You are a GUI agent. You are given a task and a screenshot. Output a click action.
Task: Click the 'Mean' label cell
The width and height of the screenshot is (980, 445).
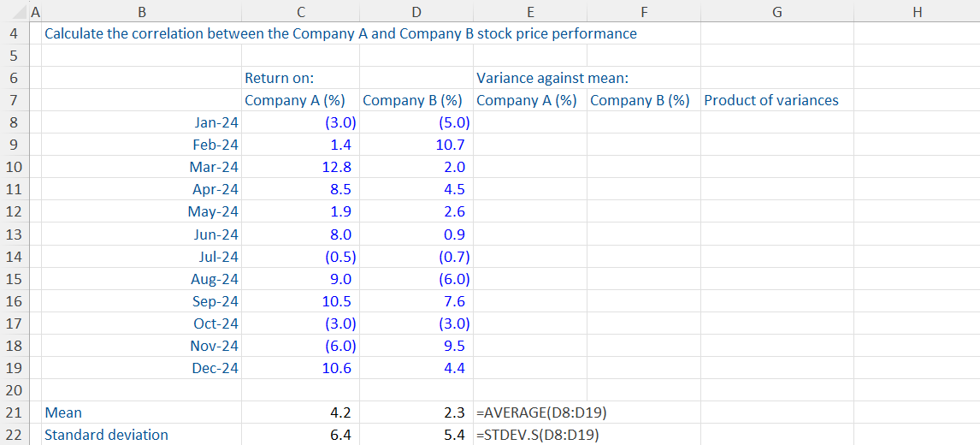click(x=141, y=412)
